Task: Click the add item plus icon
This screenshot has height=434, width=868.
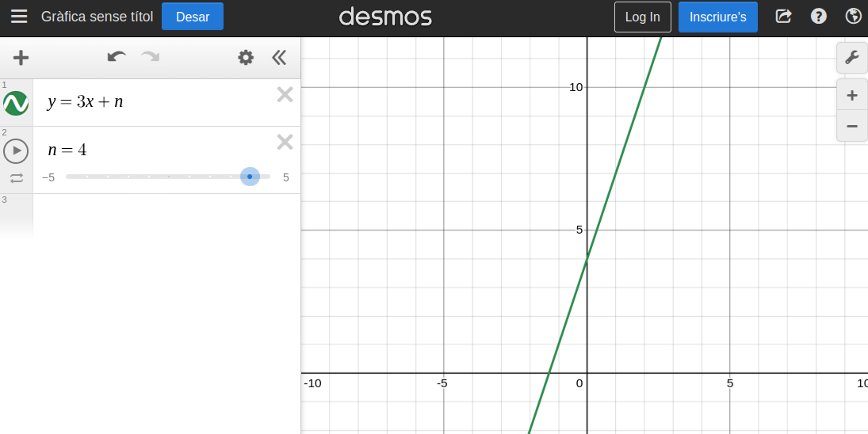Action: click(x=21, y=58)
